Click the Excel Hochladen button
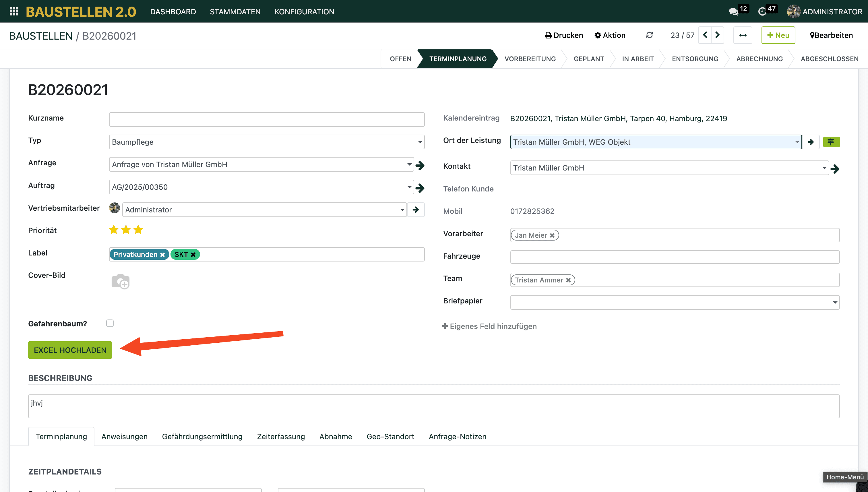868x492 pixels. point(70,350)
